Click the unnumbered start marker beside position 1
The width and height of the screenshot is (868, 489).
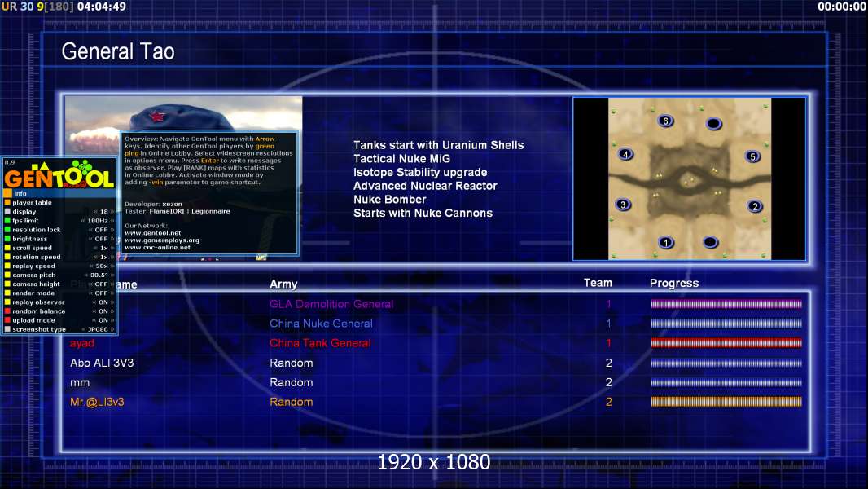(710, 242)
